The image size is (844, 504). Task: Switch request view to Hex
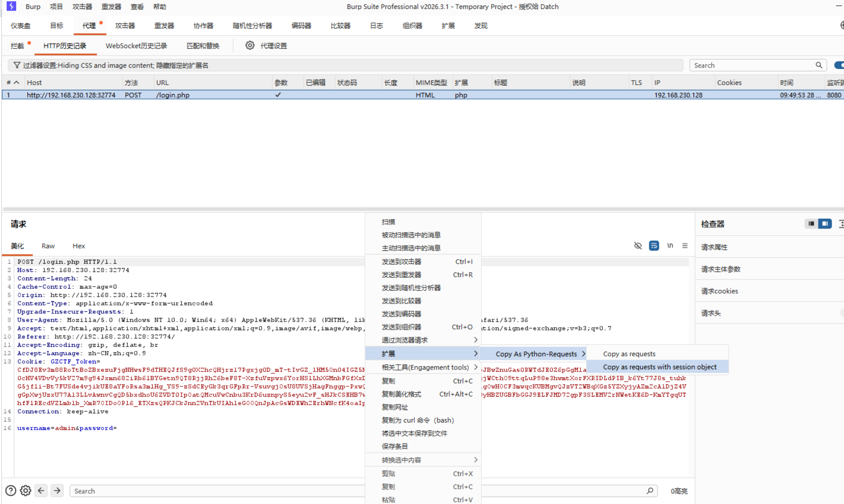[x=79, y=246]
